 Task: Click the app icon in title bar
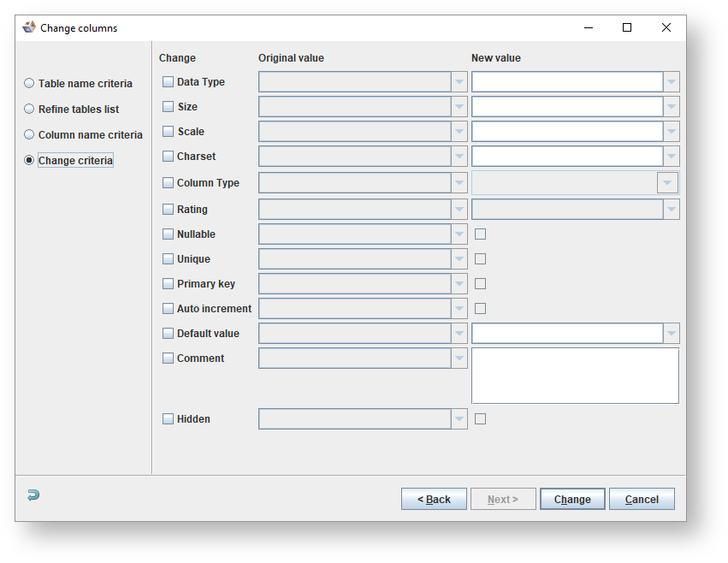point(29,27)
